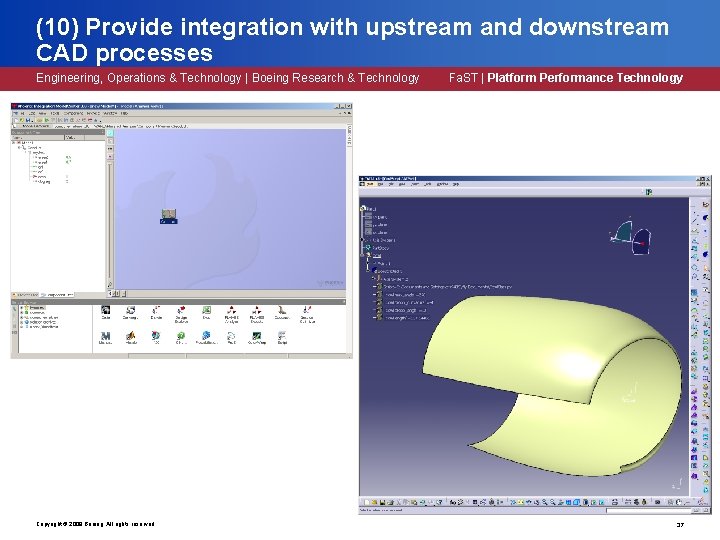Click the CATIA Zoom In magnifier icon
The height and width of the screenshot is (540, 720).
(x=545, y=502)
